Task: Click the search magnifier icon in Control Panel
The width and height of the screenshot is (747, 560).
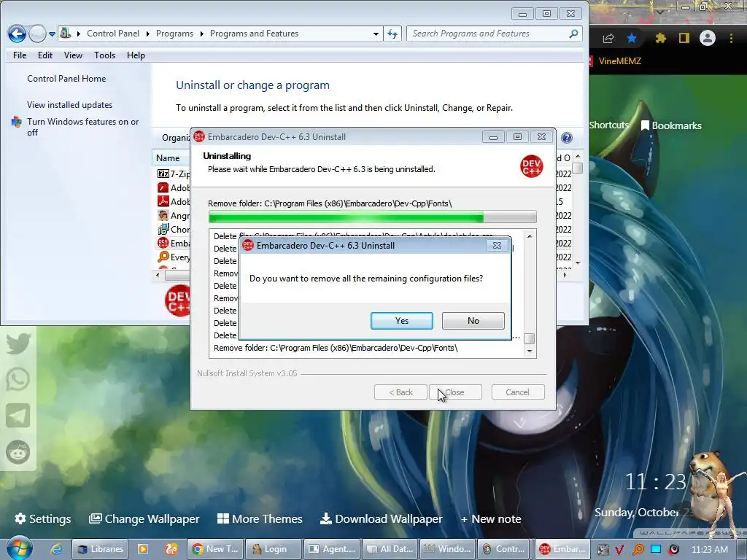Action: pyautogui.click(x=573, y=34)
